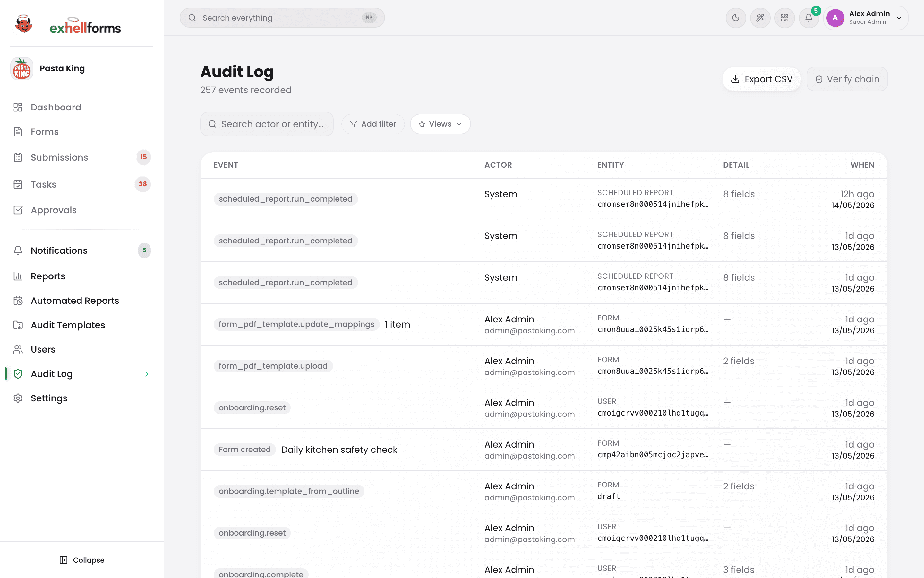Click the Users people icon
The width and height of the screenshot is (924, 578).
coord(18,349)
